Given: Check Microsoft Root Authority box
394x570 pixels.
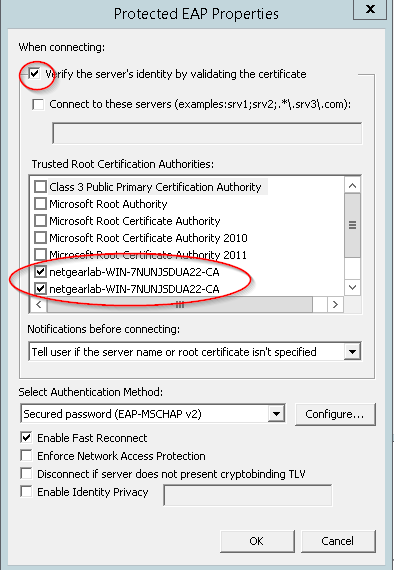Looking at the screenshot, I should click(40, 204).
